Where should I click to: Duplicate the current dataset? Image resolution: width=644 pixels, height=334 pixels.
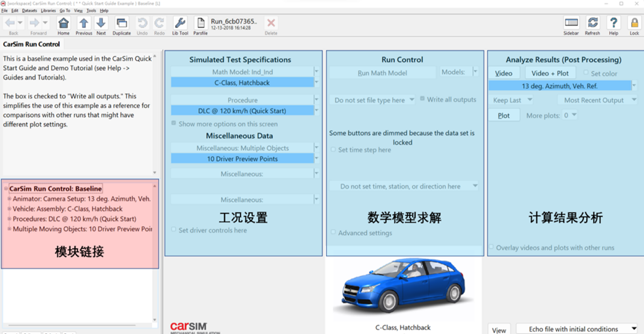[121, 23]
